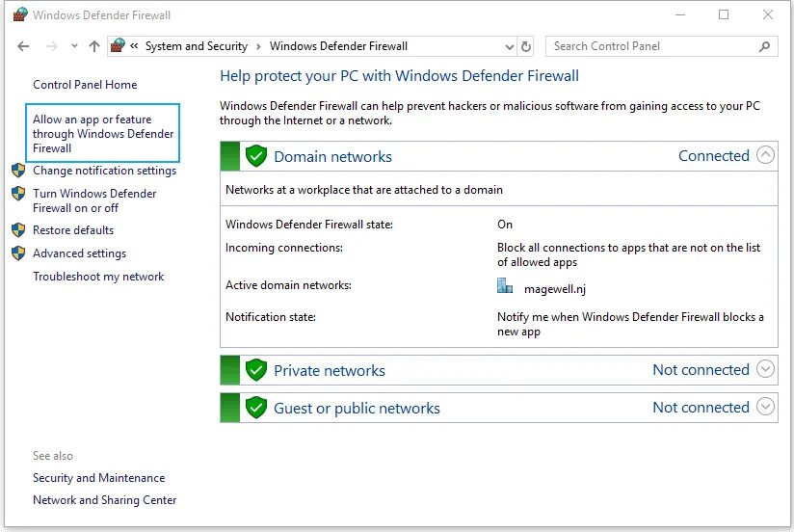The image size is (794, 532).
Task: Click the Private networks heading
Action: coord(330,371)
